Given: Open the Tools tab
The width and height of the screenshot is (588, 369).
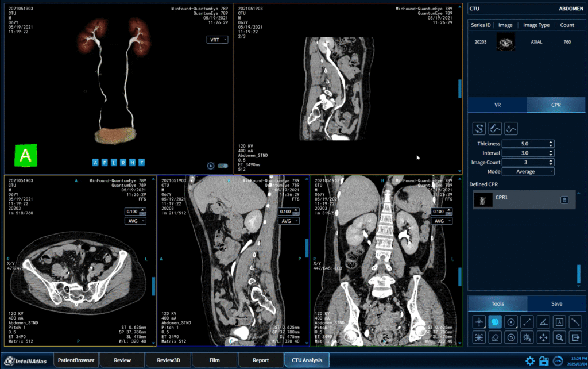Looking at the screenshot, I should (498, 303).
